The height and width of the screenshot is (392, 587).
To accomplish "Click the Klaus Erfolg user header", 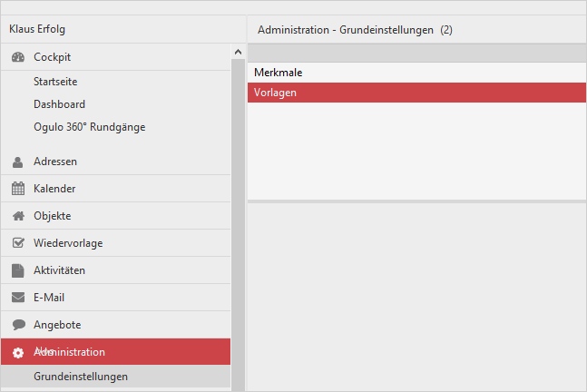I will coord(37,29).
